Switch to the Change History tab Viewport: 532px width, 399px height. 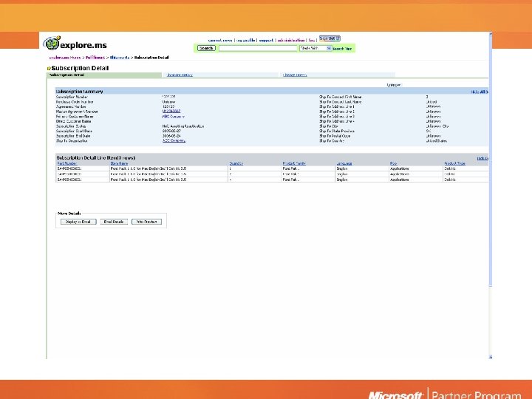[x=295, y=75]
